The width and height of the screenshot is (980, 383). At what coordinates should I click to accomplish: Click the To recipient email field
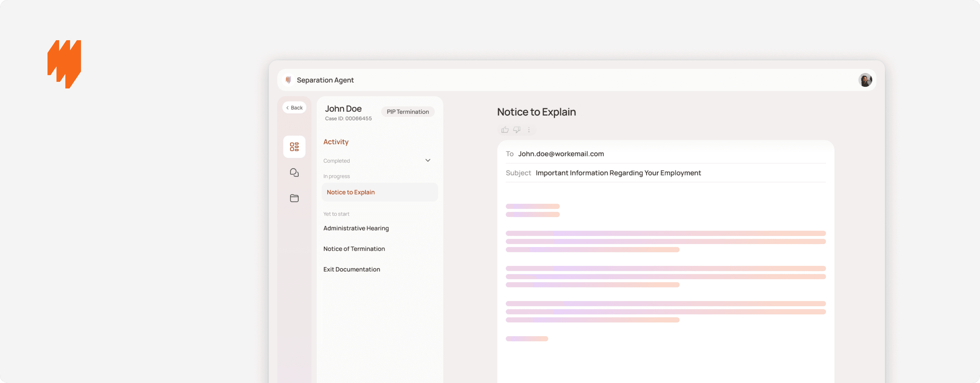pyautogui.click(x=561, y=154)
